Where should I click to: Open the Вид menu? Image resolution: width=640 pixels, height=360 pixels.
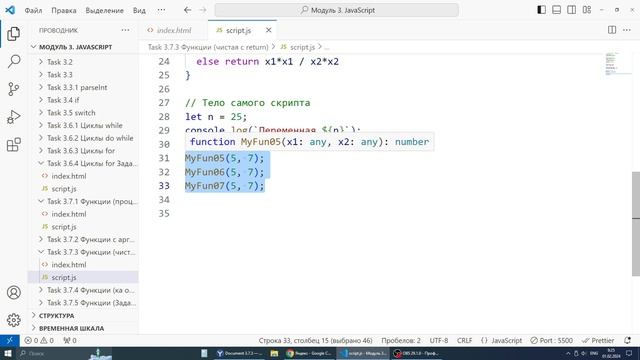click(139, 10)
